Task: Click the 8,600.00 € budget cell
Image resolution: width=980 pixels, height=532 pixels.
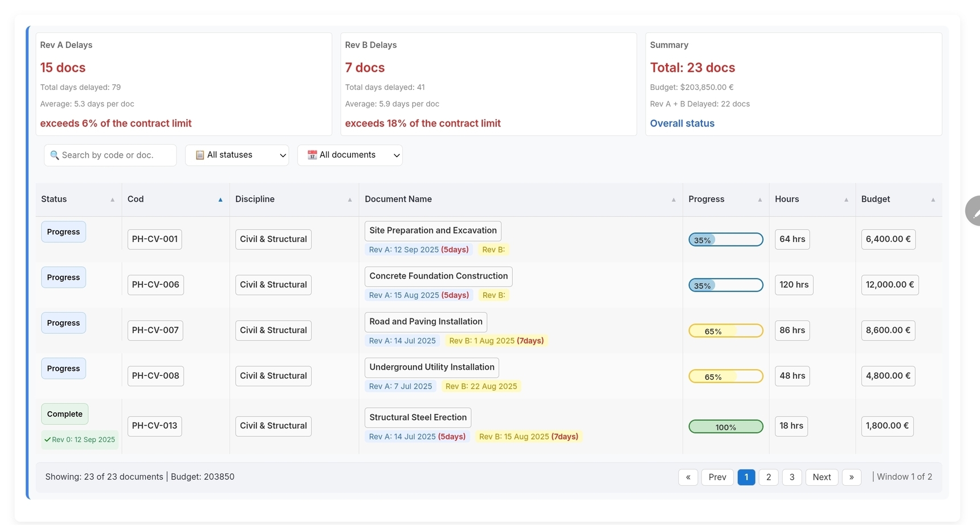Action: [888, 330]
